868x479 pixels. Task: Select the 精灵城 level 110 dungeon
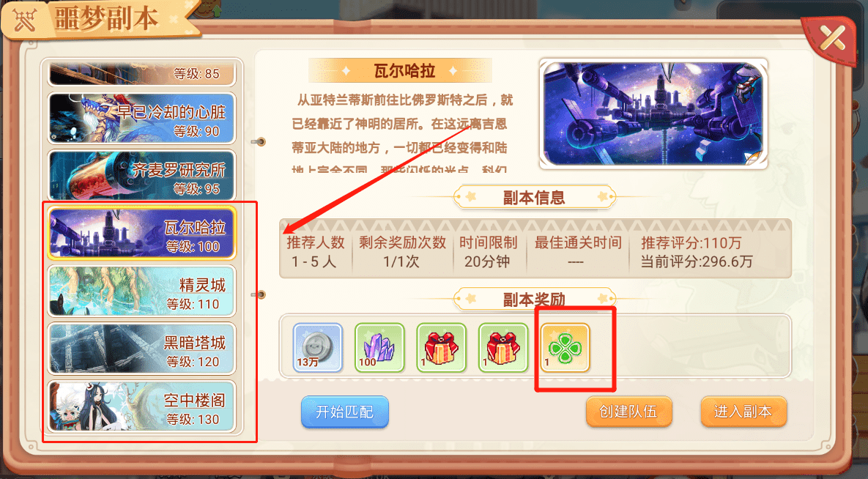pyautogui.click(x=141, y=292)
